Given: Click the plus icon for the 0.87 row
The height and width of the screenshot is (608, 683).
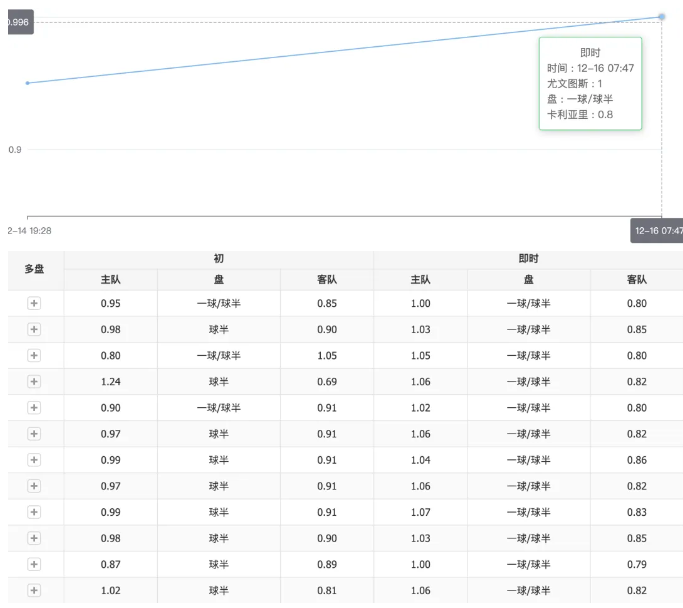Looking at the screenshot, I should click(x=34, y=564).
